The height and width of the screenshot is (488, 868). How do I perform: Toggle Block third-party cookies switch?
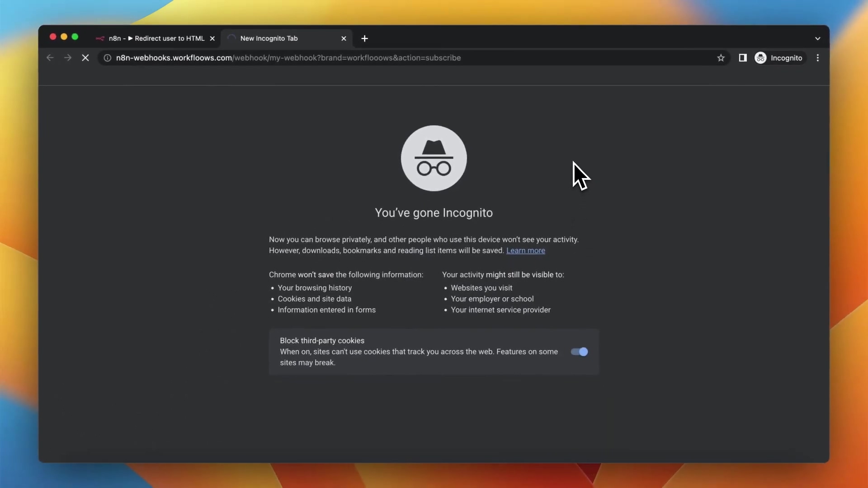pyautogui.click(x=579, y=352)
